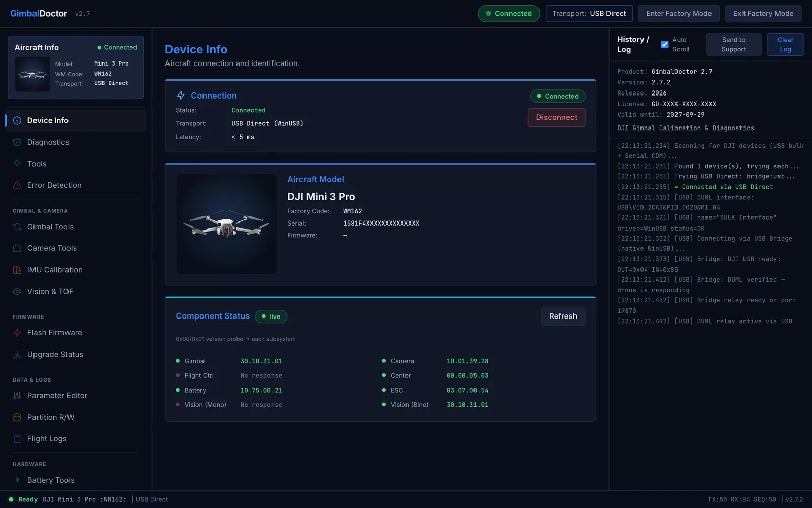The width and height of the screenshot is (812, 508).
Task: Toggle the Auto Scroll checkbox
Action: coord(665,45)
